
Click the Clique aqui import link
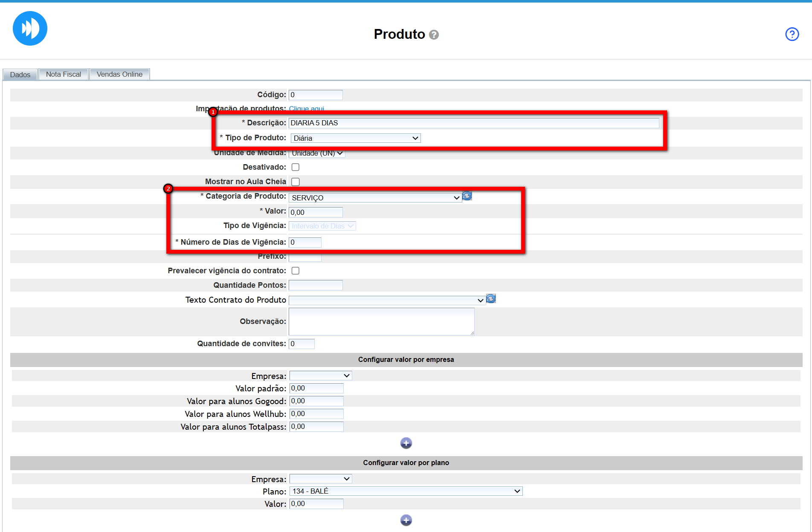[x=306, y=109]
